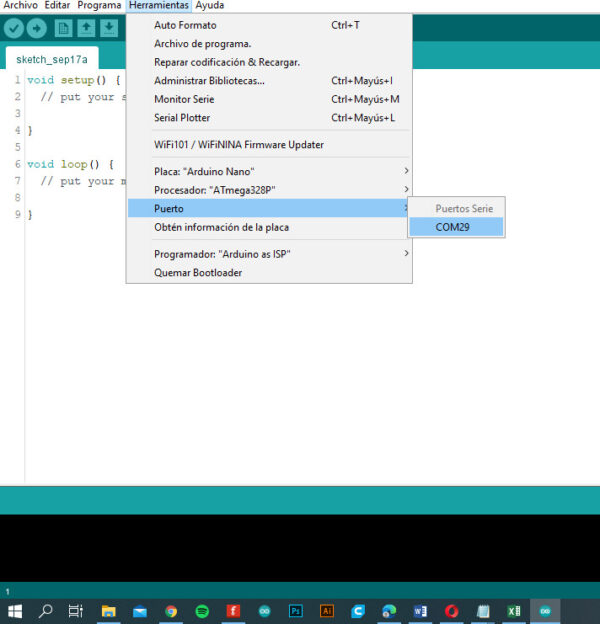Viewport: 600px width, 624px height.
Task: Click the Windows Start button
Action: [15, 611]
